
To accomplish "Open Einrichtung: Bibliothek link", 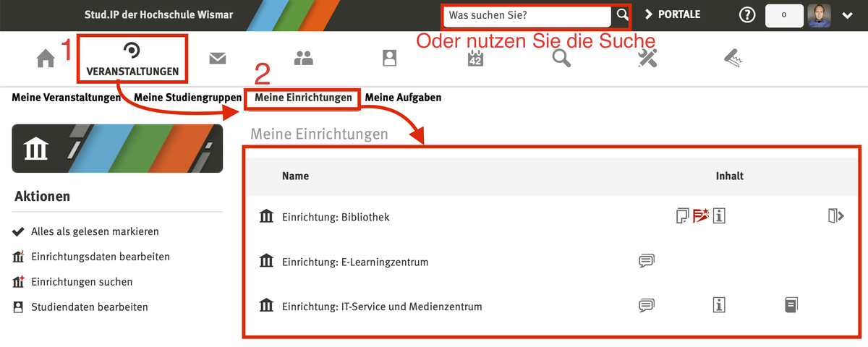I will point(336,217).
